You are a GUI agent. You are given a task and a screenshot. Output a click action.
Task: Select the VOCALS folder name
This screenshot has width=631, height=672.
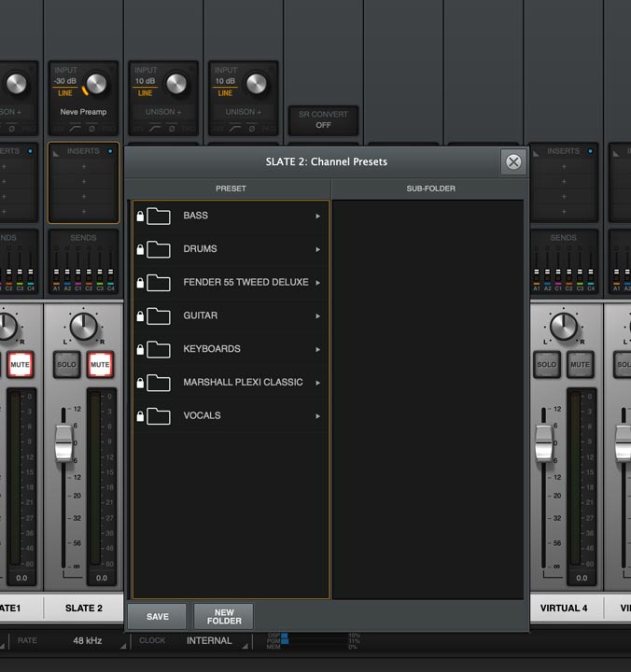pyautogui.click(x=202, y=415)
